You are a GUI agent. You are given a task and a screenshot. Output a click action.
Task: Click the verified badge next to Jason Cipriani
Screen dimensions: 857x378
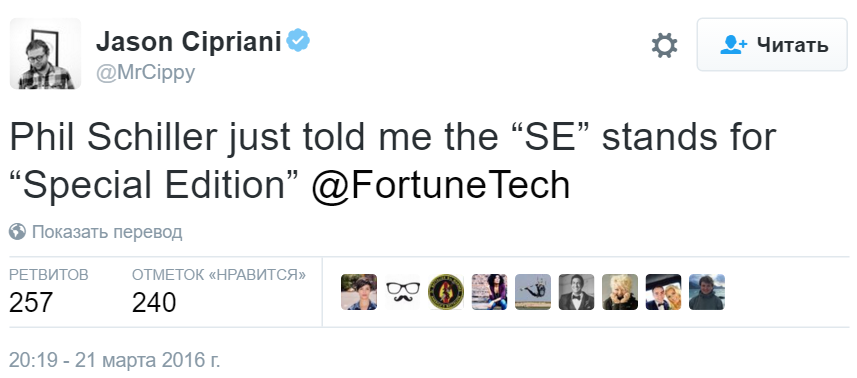298,41
